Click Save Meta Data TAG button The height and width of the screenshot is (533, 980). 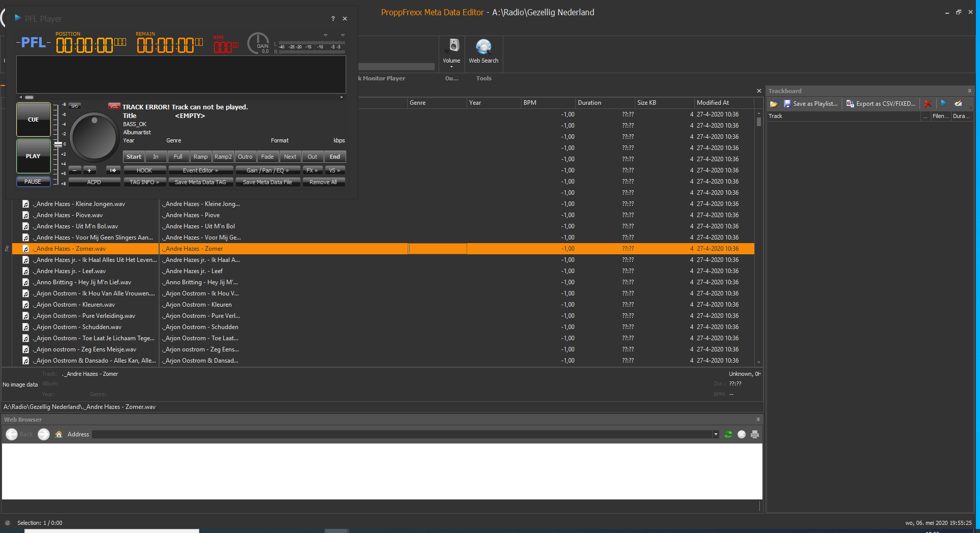(x=200, y=182)
